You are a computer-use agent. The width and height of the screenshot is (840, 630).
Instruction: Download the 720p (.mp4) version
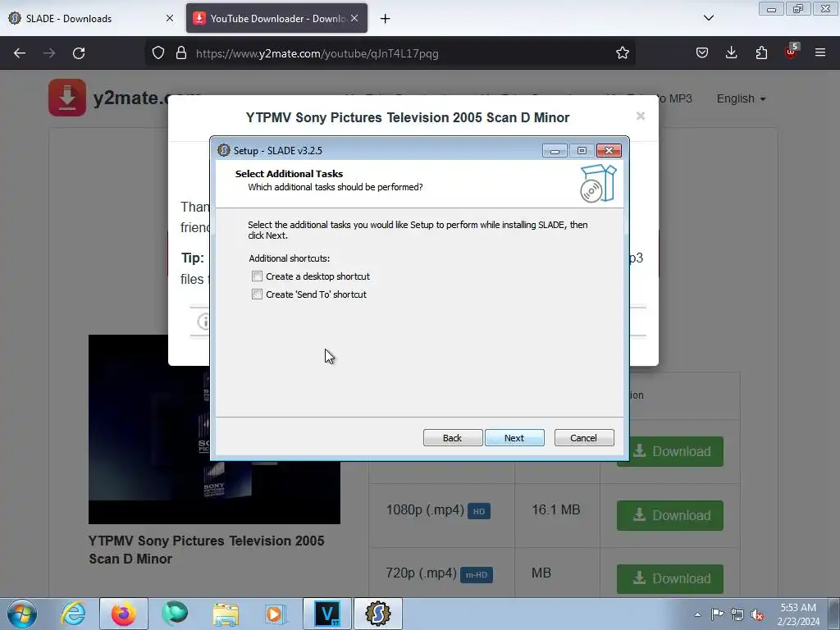pos(669,578)
